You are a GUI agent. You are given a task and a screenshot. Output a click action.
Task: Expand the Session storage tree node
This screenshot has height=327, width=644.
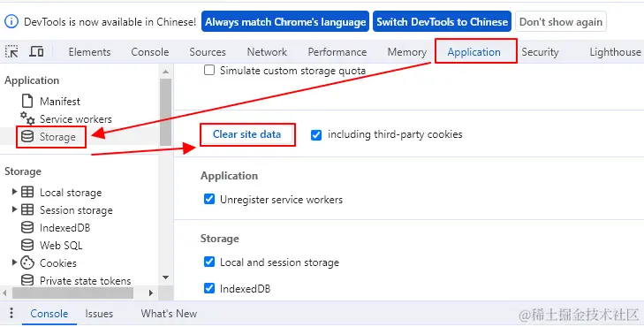[14, 209]
